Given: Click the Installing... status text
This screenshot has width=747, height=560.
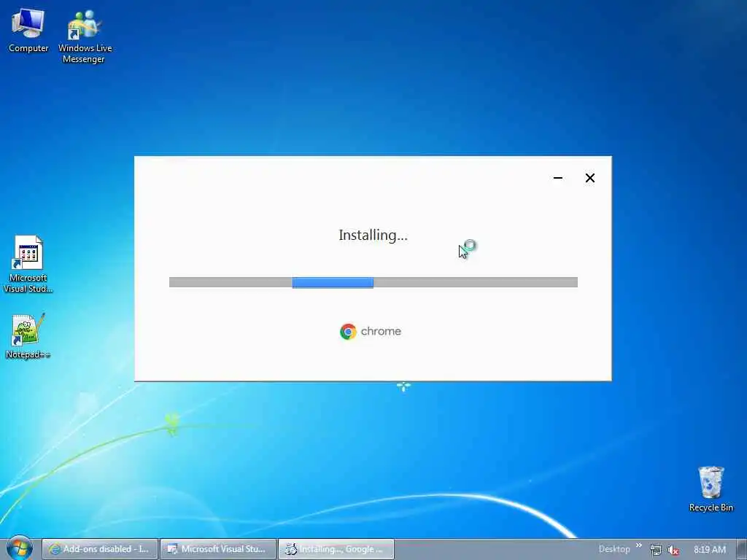Looking at the screenshot, I should tap(373, 236).
